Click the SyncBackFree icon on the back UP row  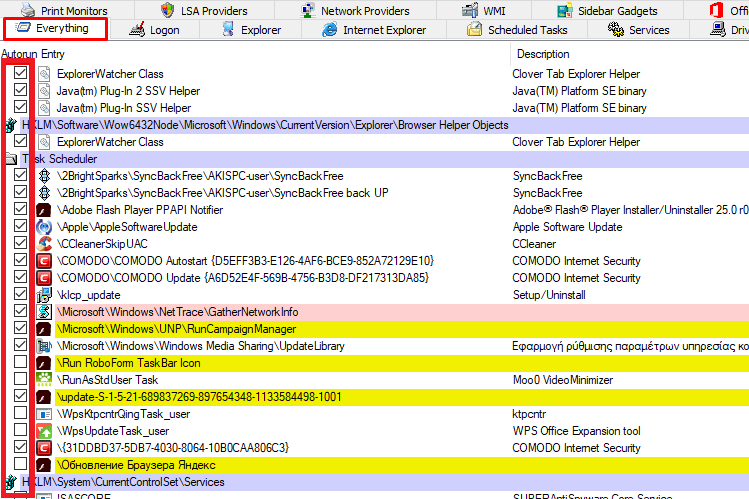pyautogui.click(x=44, y=193)
